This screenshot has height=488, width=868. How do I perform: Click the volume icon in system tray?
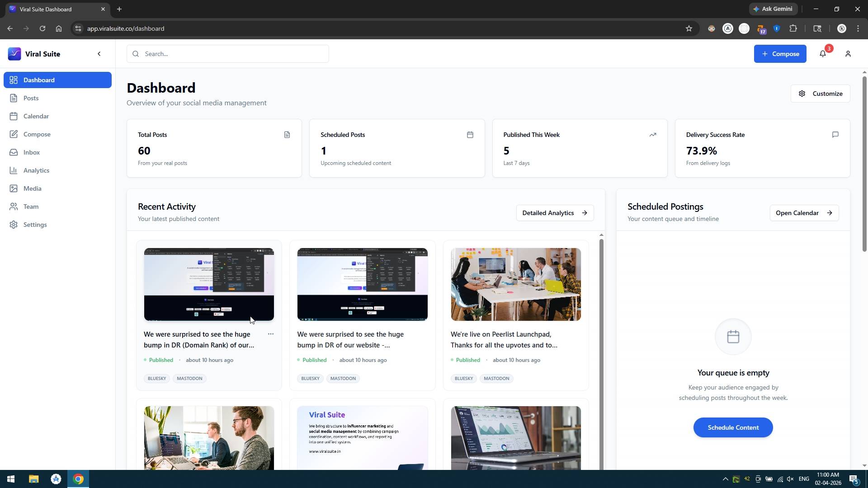790,479
